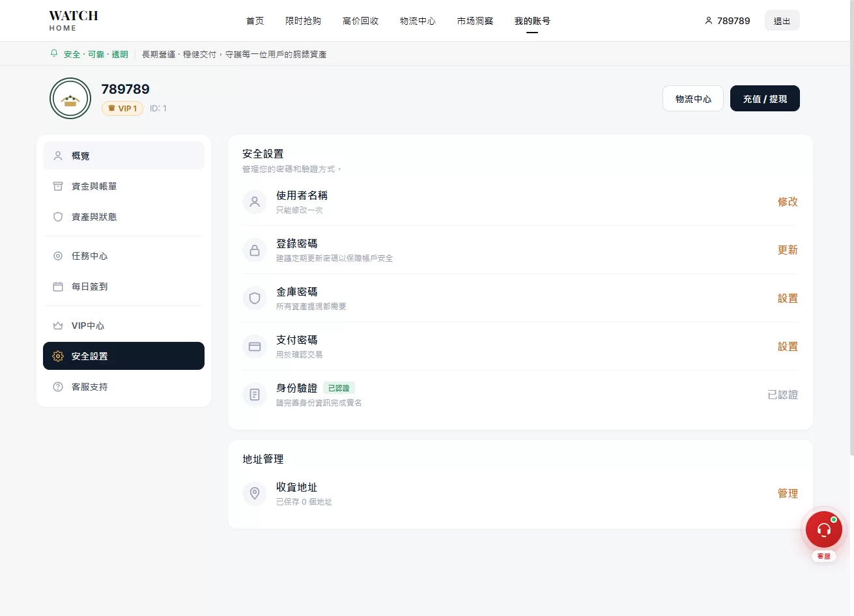The height and width of the screenshot is (616, 854).
Task: Click 更新 for 登錄密碼
Action: click(x=788, y=250)
